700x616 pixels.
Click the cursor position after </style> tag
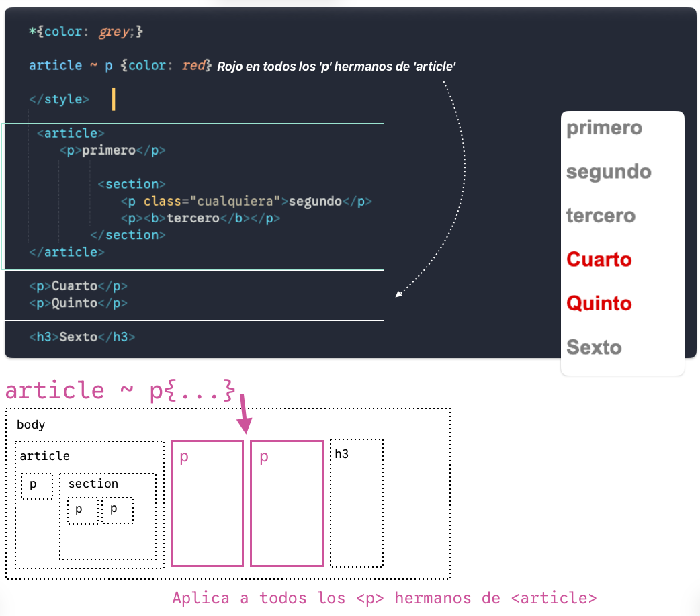pos(114,99)
